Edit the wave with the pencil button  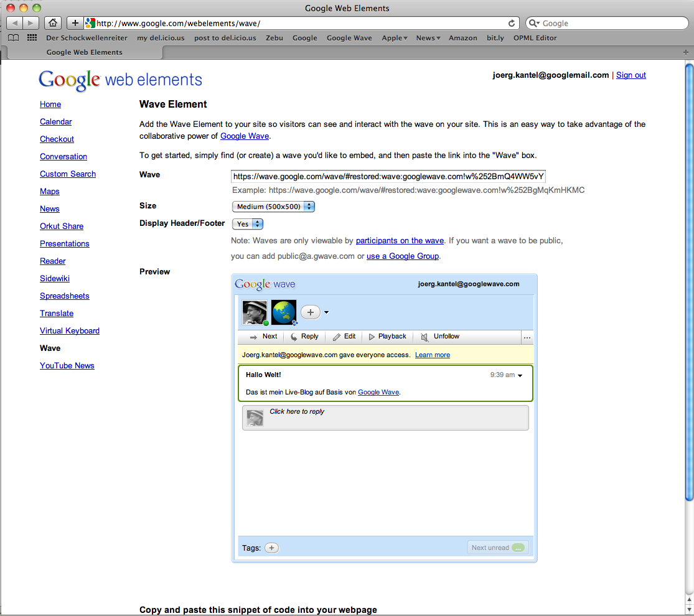344,337
